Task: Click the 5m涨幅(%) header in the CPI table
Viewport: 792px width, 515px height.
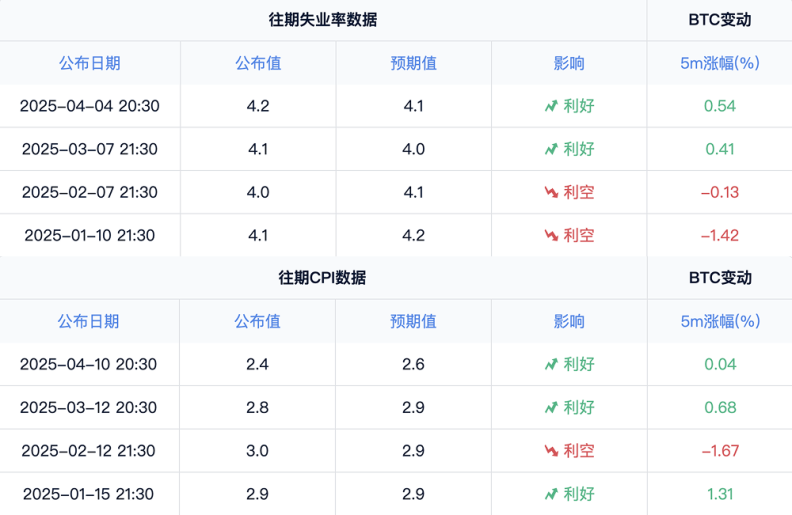Action: pyautogui.click(x=719, y=321)
